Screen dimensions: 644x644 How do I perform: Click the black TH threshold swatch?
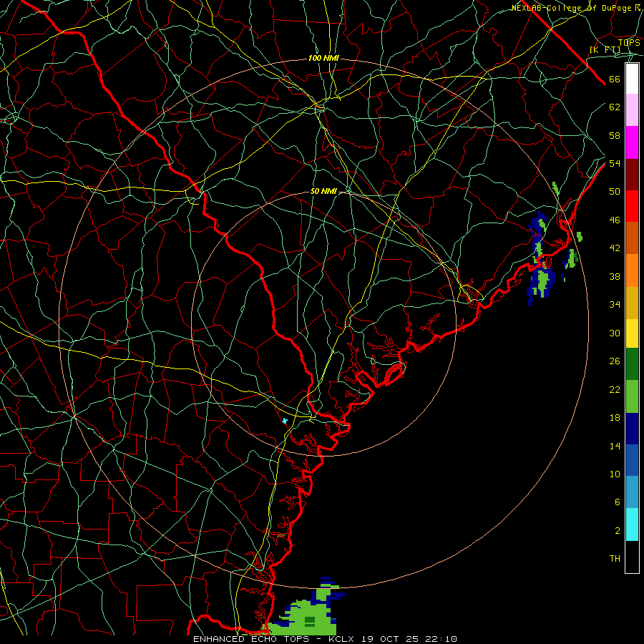coord(632,557)
